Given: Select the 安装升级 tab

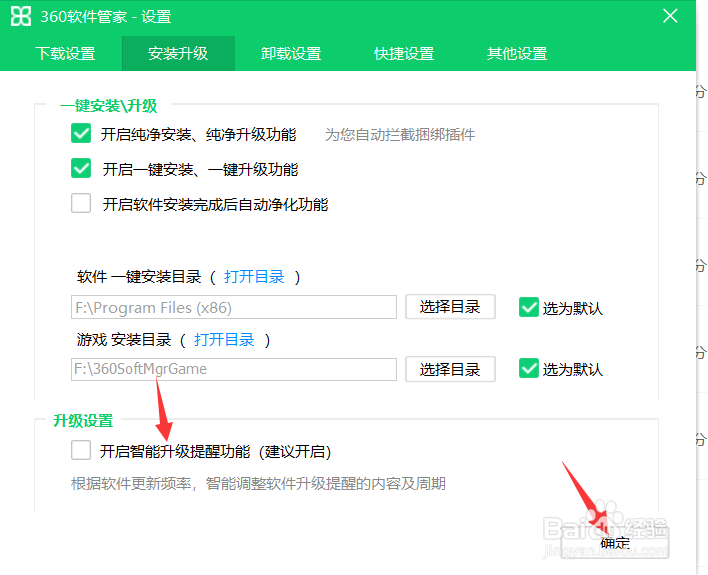Looking at the screenshot, I should click(178, 53).
